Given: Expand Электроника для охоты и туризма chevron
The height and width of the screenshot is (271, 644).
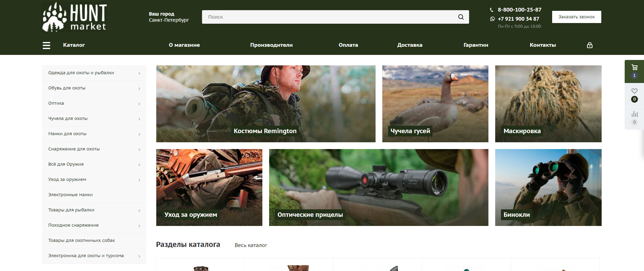Looking at the screenshot, I should click(139, 256).
